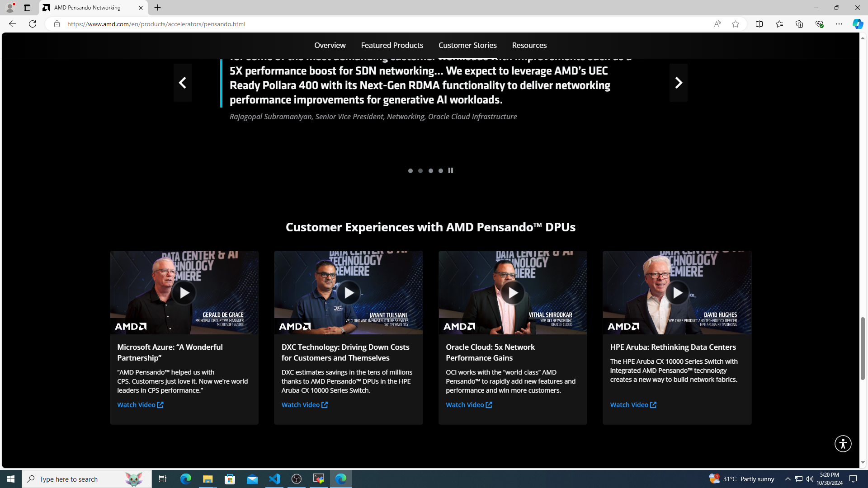Open the Favorites list

[779, 24]
